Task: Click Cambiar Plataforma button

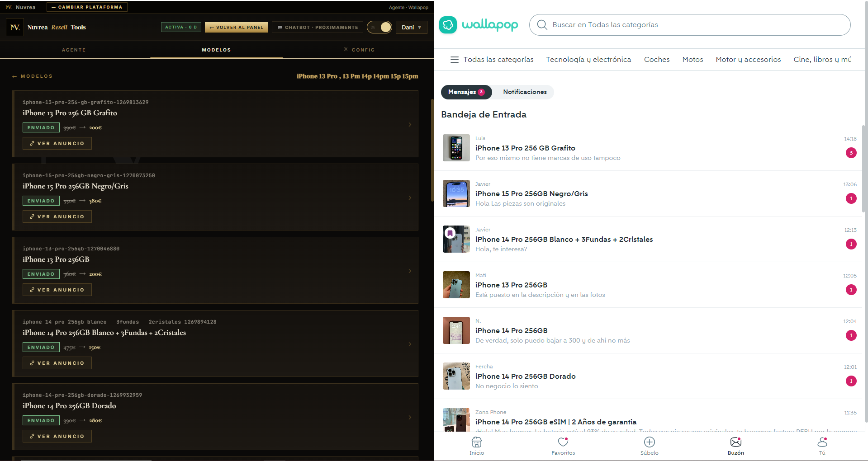Action: (x=87, y=7)
